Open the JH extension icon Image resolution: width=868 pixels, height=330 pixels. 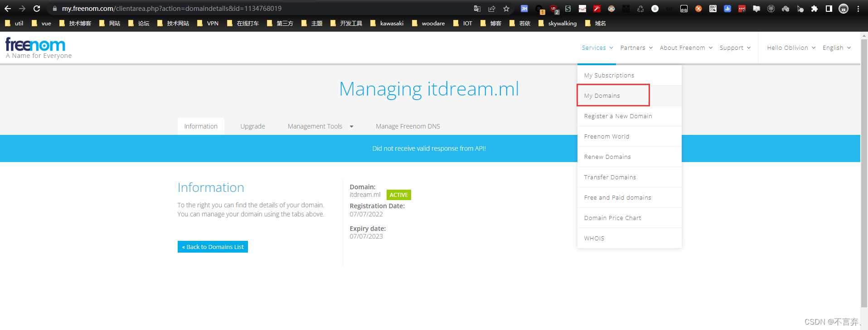tap(524, 9)
